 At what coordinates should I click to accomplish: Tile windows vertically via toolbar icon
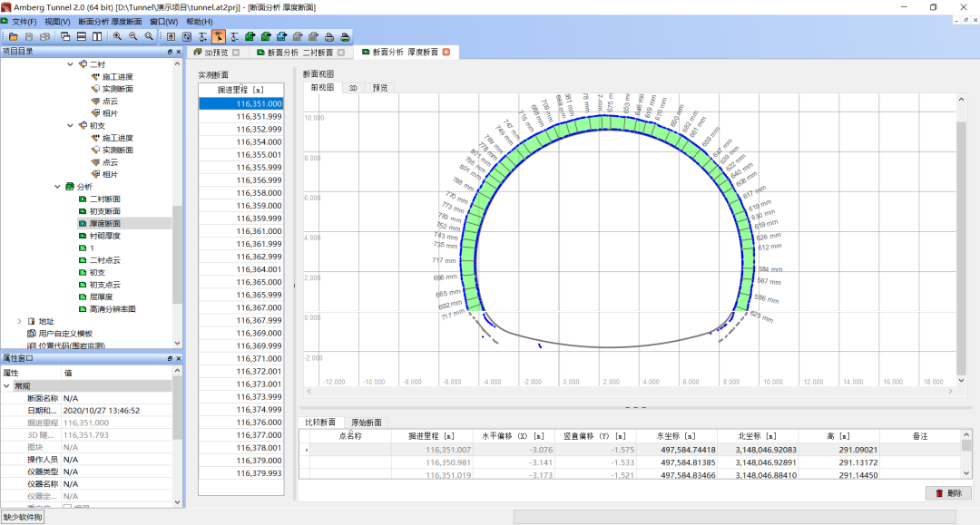pyautogui.click(x=97, y=37)
